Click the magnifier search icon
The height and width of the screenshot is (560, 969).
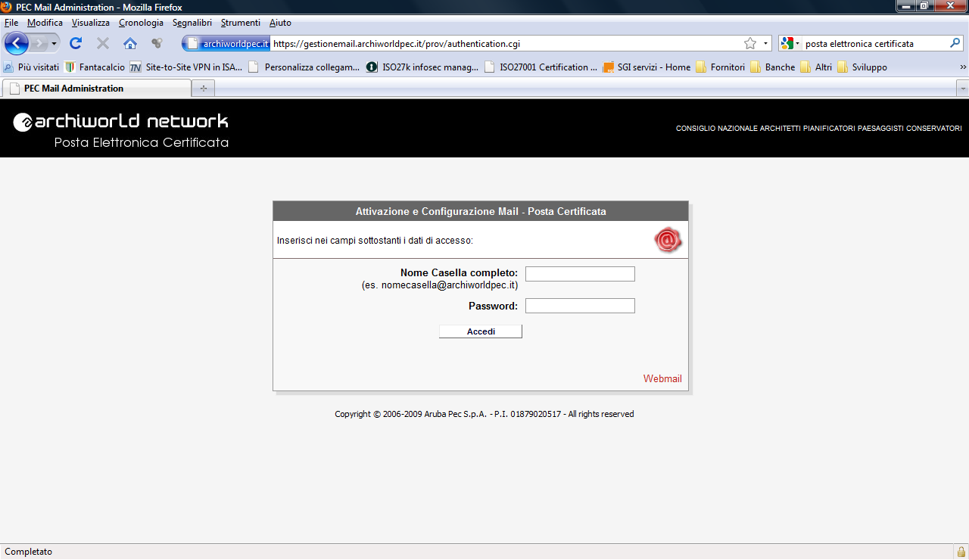point(955,44)
